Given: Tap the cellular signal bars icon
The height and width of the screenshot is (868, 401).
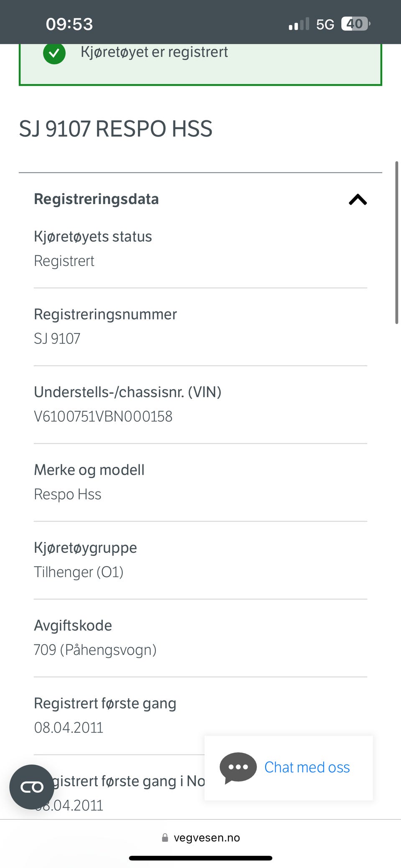Looking at the screenshot, I should tap(299, 24).
